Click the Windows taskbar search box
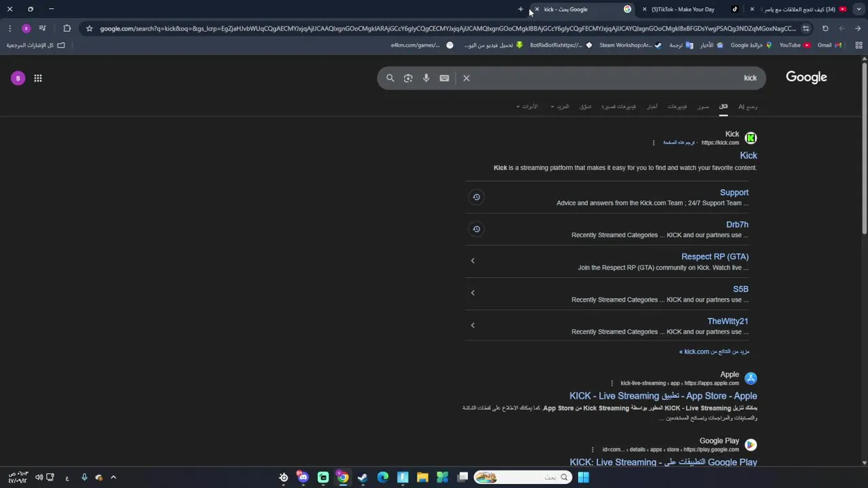 (522, 478)
